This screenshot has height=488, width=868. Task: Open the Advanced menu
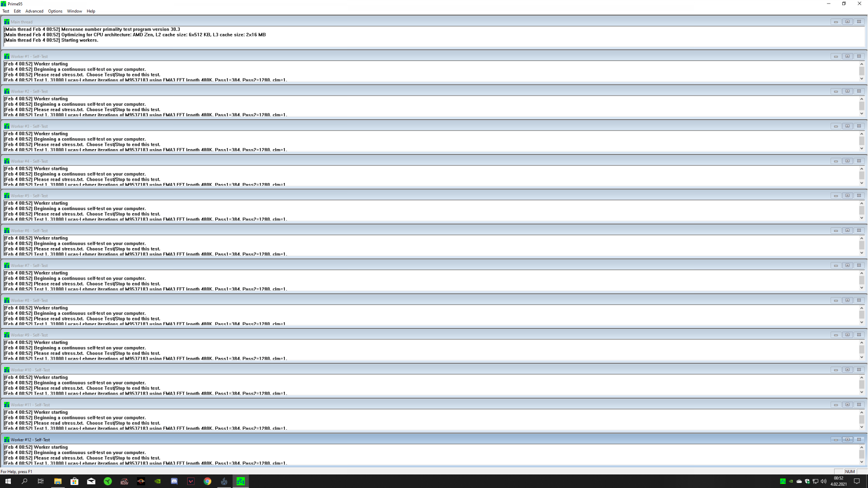point(34,11)
